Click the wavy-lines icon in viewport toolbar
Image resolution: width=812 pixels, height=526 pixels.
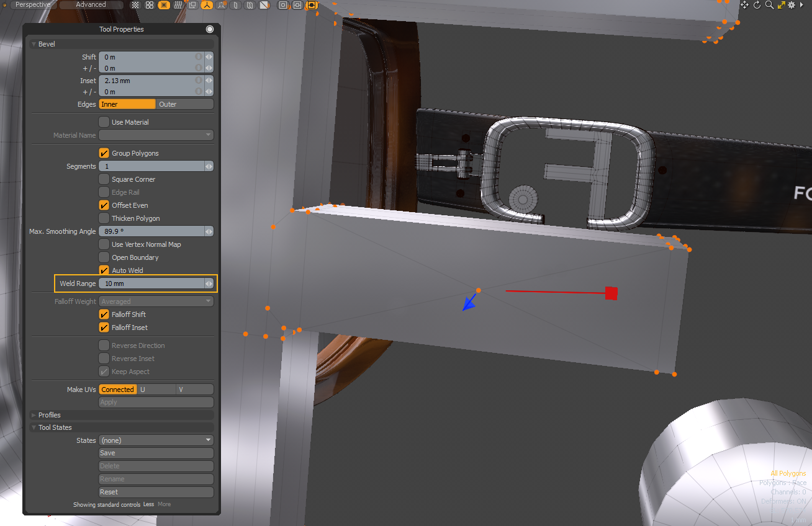coord(178,5)
